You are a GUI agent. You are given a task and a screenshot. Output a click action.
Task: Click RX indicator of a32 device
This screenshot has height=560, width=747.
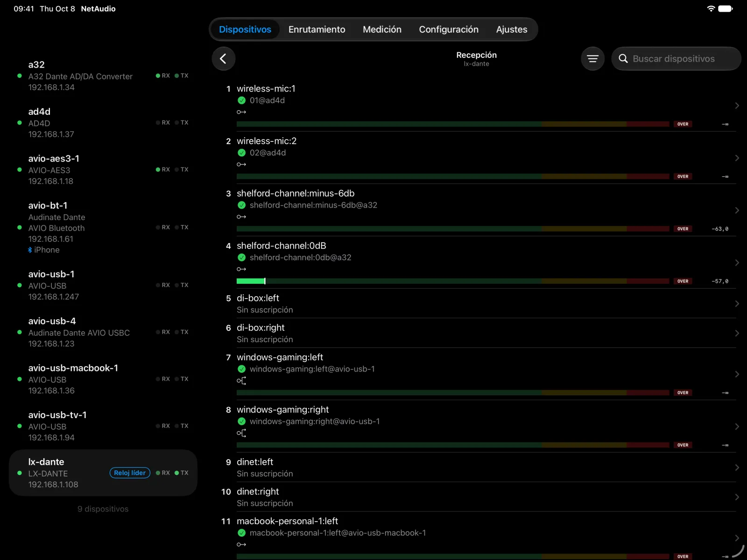[163, 76]
